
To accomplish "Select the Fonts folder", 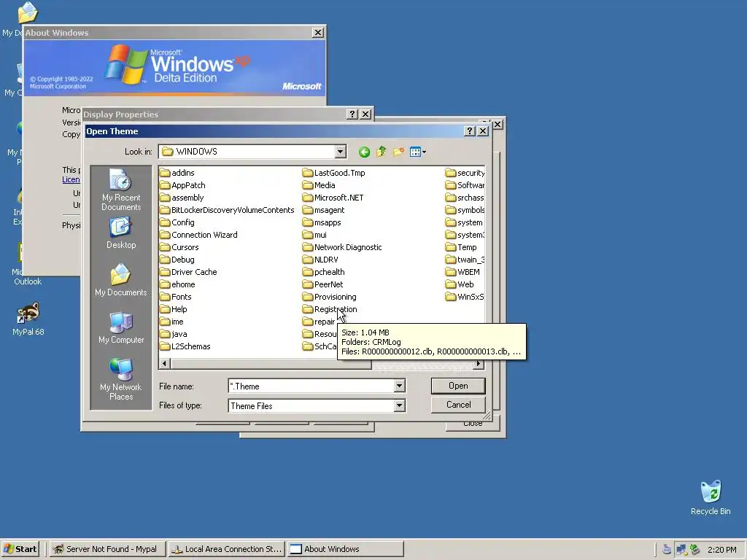I will pyautogui.click(x=176, y=297).
